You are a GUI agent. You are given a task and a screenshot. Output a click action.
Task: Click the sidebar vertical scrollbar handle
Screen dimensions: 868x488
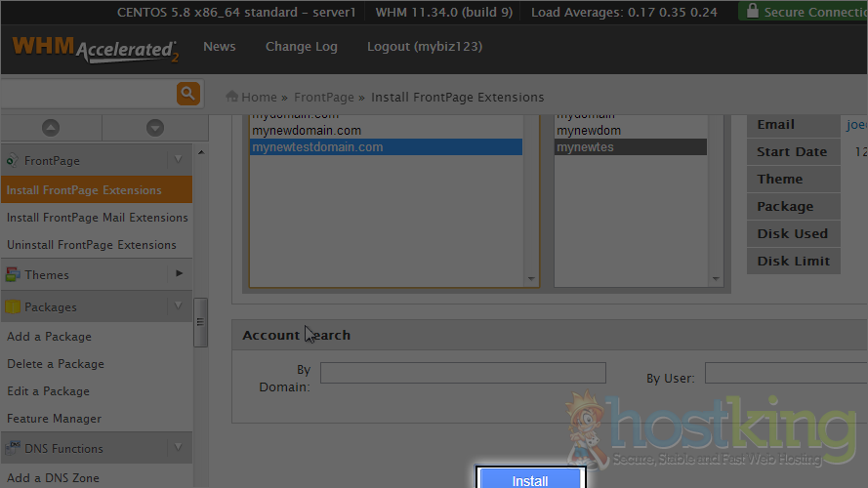click(201, 322)
